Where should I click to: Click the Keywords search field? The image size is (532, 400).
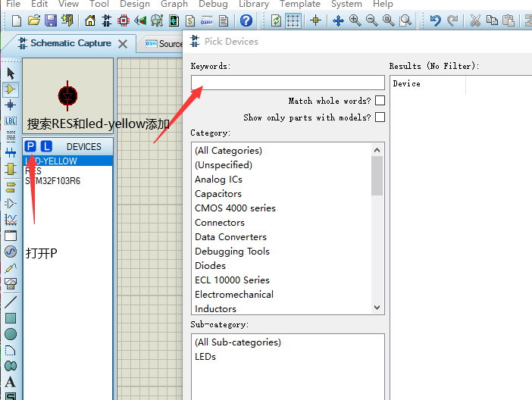coord(288,83)
